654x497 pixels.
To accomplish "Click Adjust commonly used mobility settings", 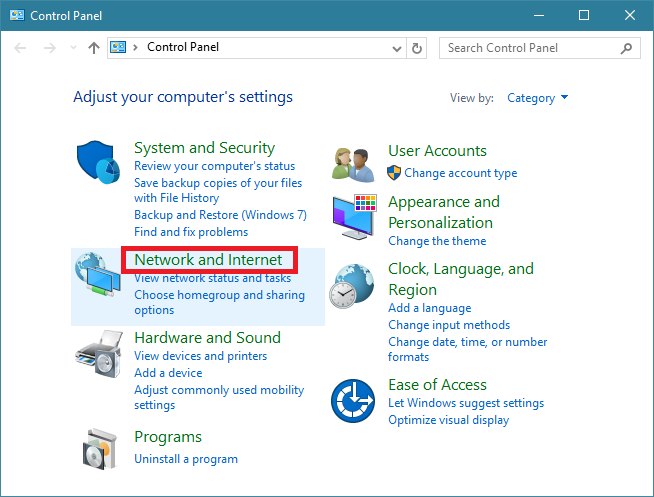I will (x=219, y=397).
